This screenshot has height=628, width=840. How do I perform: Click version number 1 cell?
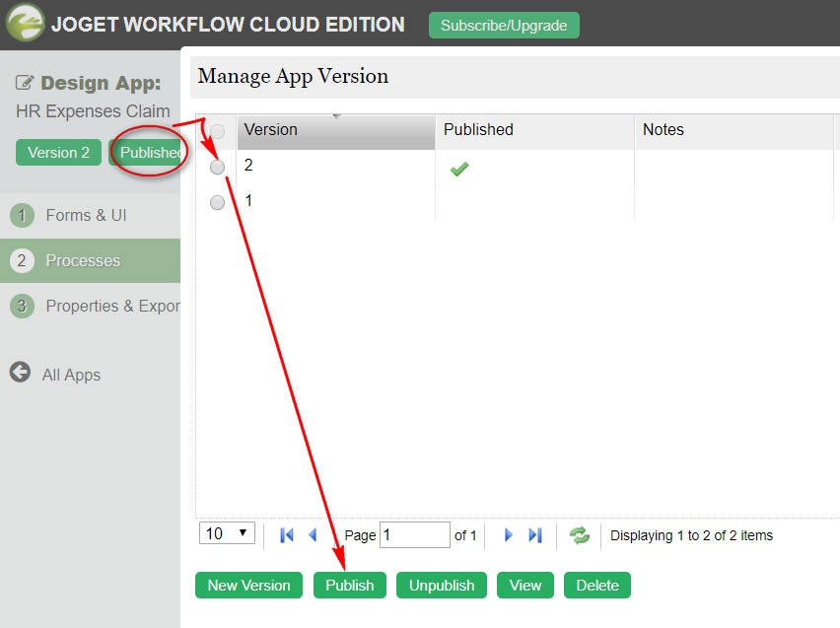tap(336, 201)
